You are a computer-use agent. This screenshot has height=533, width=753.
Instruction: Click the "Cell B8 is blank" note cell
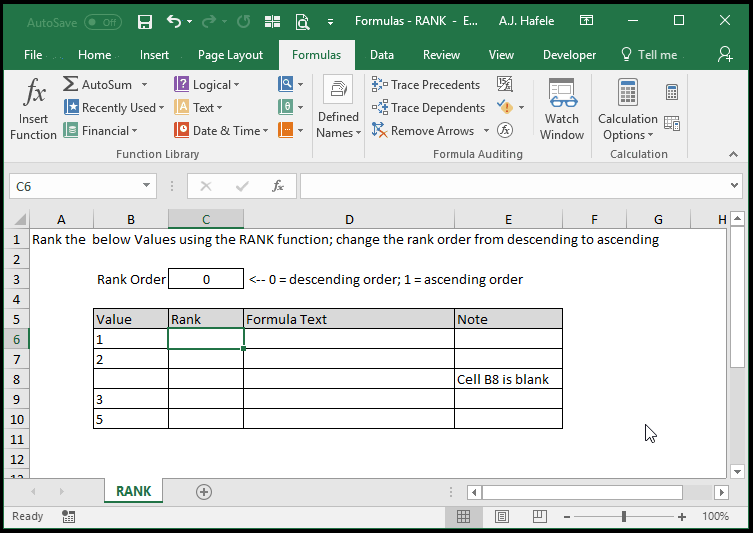pos(508,379)
